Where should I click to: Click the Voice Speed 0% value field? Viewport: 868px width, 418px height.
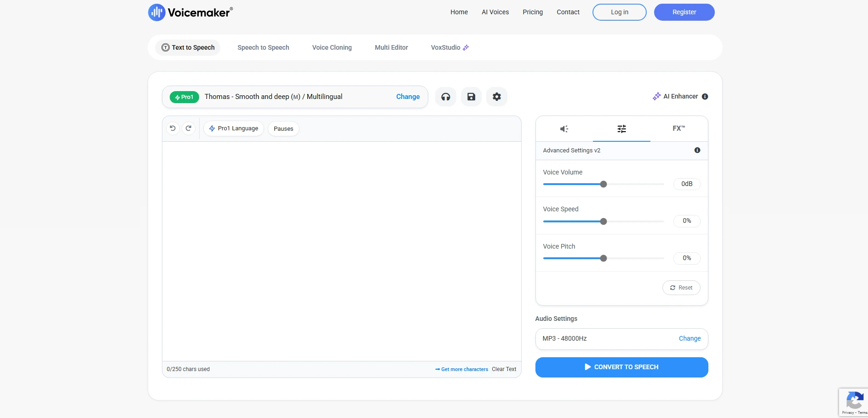[x=687, y=221]
